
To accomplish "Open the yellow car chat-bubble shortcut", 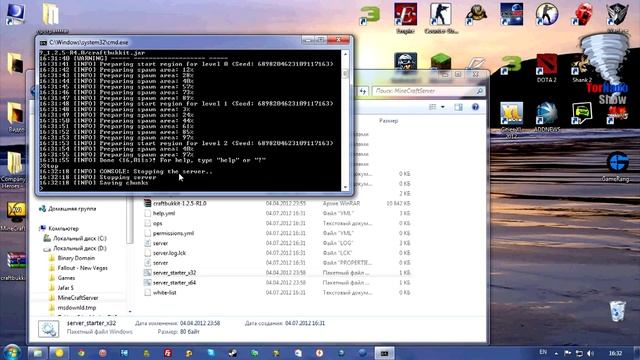I will coord(582,113).
